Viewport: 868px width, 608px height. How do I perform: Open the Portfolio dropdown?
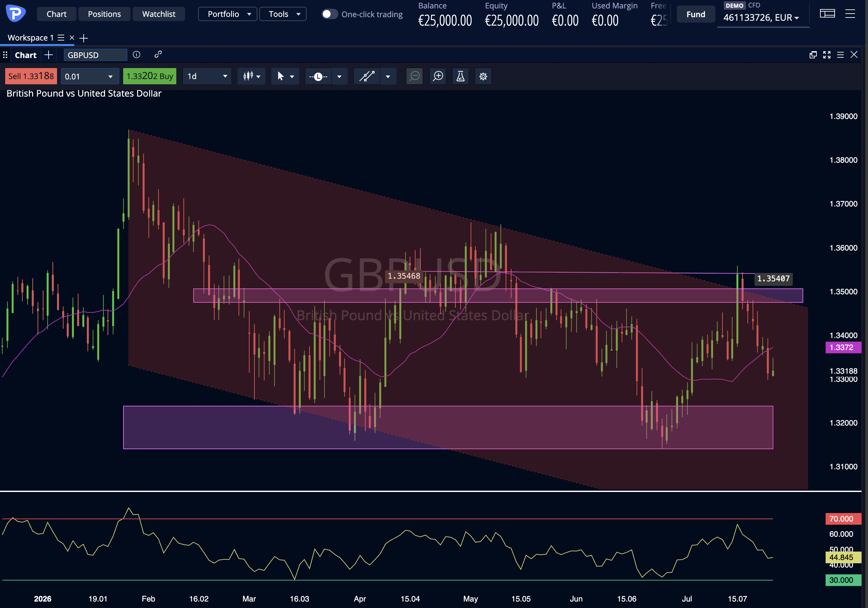(228, 14)
